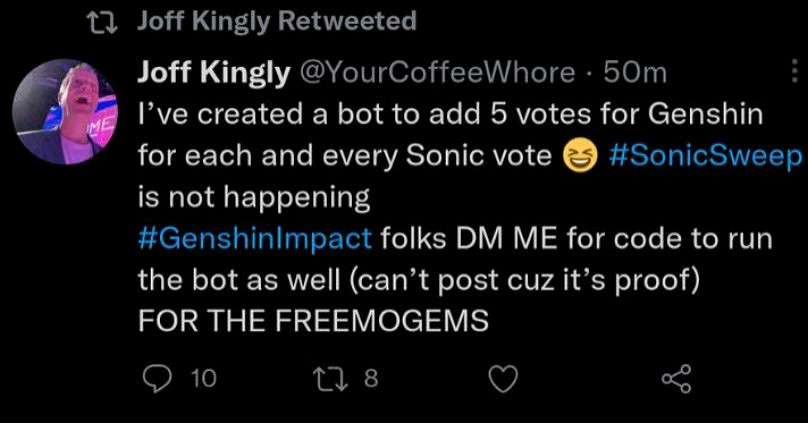
Task: Share the tweet via share icon
Action: click(677, 379)
